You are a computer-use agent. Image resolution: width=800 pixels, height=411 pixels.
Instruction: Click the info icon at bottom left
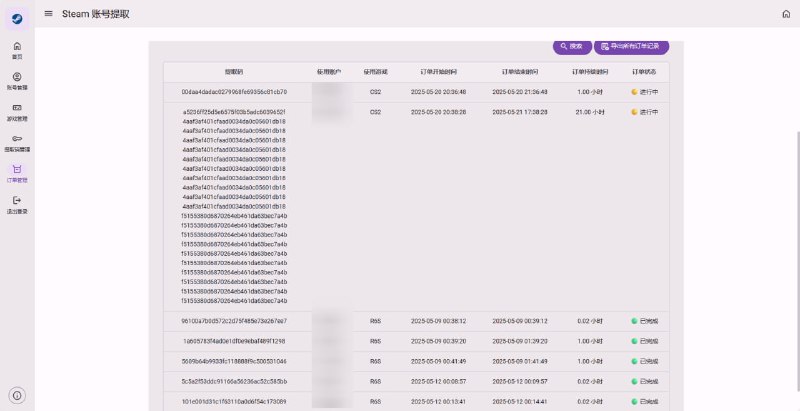pos(17,395)
